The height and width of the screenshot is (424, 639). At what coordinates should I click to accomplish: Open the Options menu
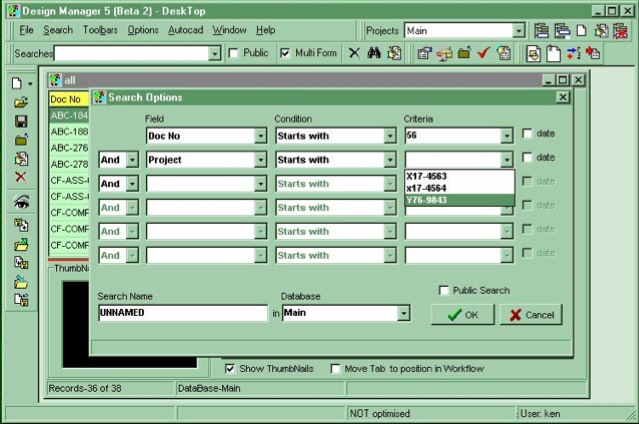(143, 30)
